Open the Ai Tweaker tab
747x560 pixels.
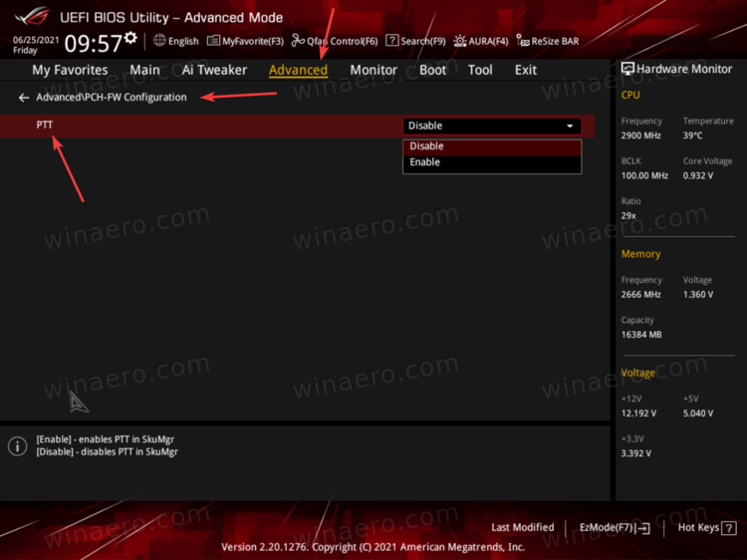coord(214,70)
